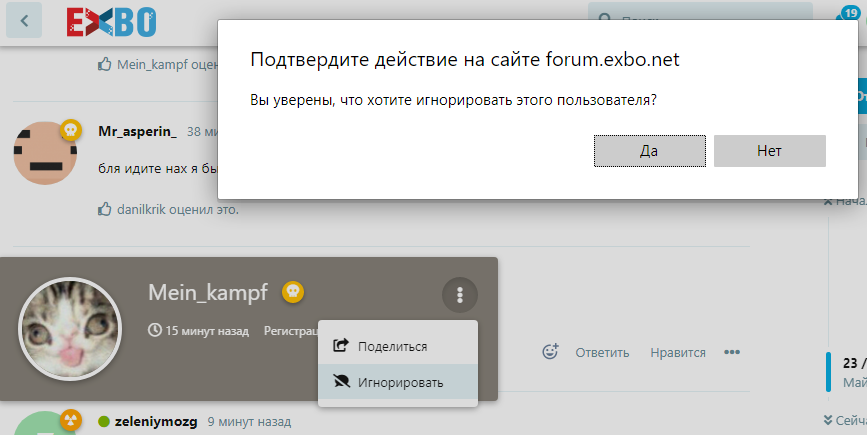The height and width of the screenshot is (435, 867).
Task: Click the Mein_kampf liked-this text at top
Action: tap(166, 65)
